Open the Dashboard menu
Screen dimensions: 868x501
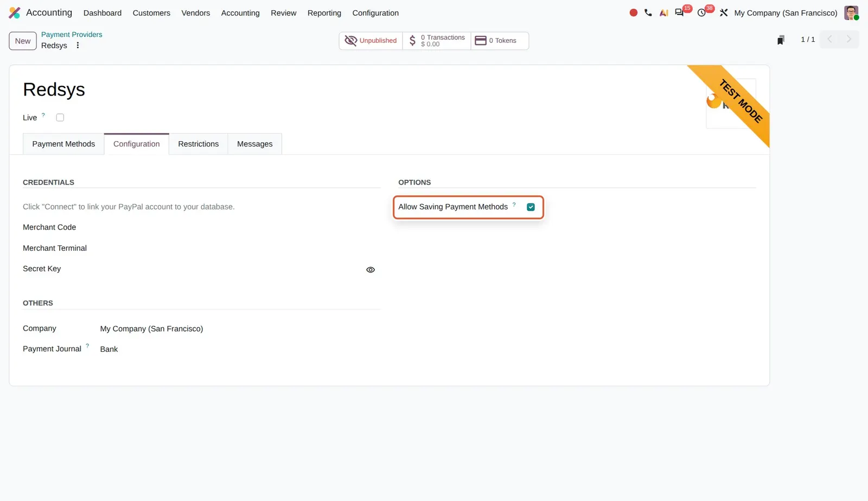[103, 13]
